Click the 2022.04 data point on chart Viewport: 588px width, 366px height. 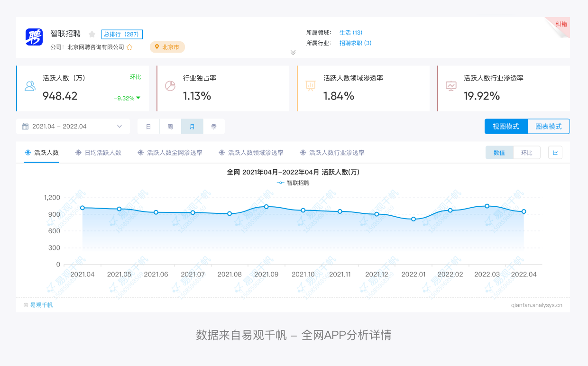(x=524, y=211)
